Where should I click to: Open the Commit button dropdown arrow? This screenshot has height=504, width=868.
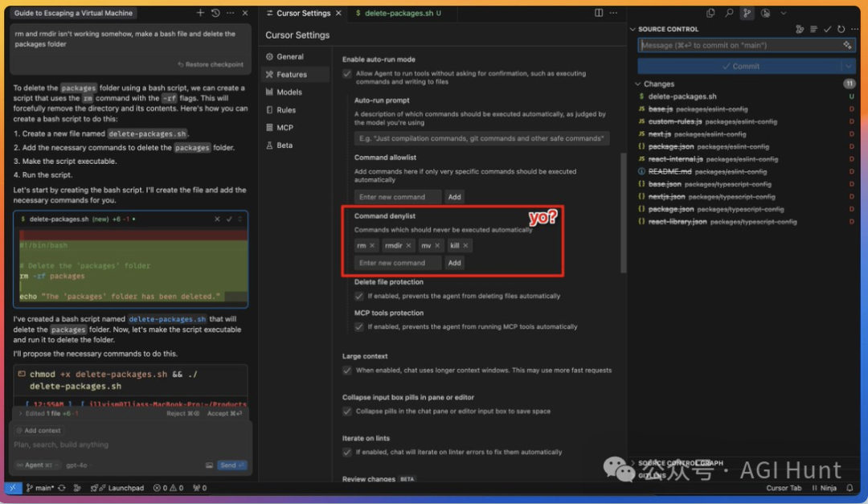(848, 66)
